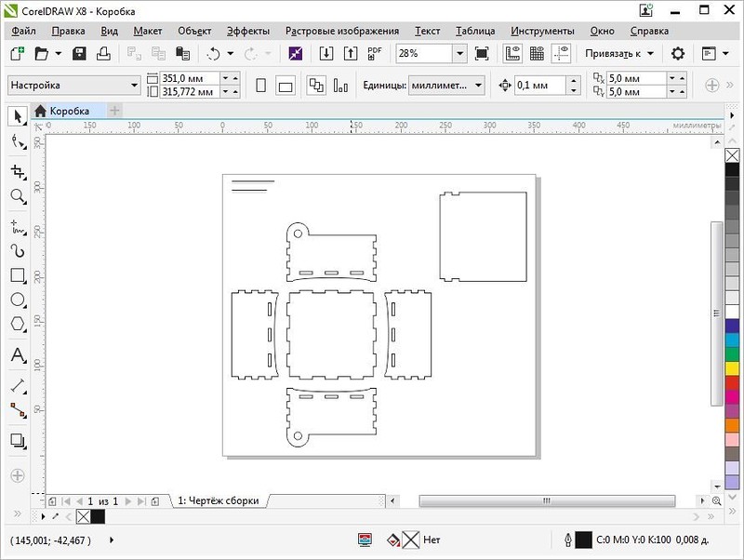The image size is (744, 560).
Task: Pick the cyan palette swatch
Action: click(732, 340)
